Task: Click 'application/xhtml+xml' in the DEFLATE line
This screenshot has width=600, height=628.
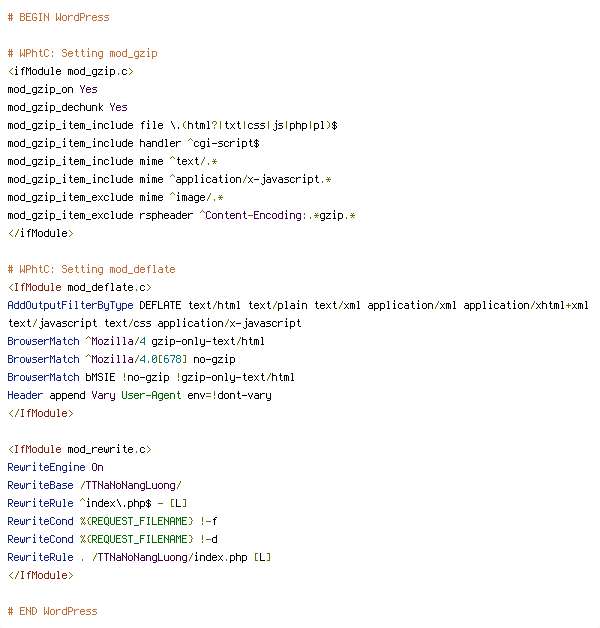Action: tap(526, 305)
